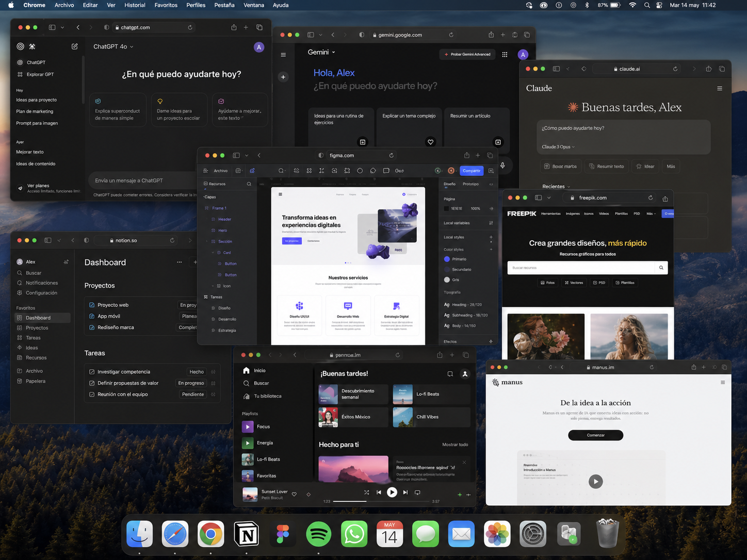The height and width of the screenshot is (560, 747).
Task: Click the Comenzar button on Manus
Action: click(596, 435)
